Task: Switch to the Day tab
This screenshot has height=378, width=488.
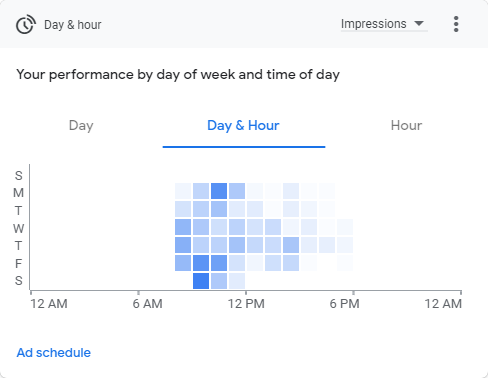Action: click(81, 126)
